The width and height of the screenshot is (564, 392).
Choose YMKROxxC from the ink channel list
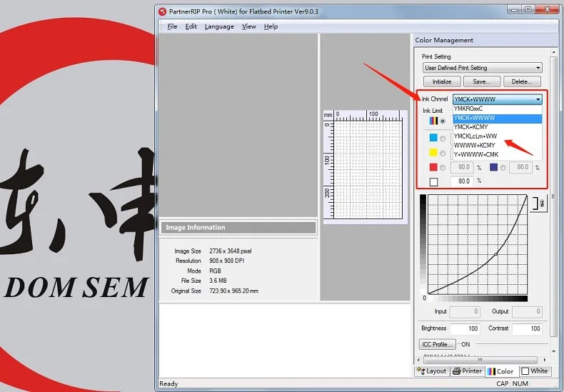click(x=498, y=109)
